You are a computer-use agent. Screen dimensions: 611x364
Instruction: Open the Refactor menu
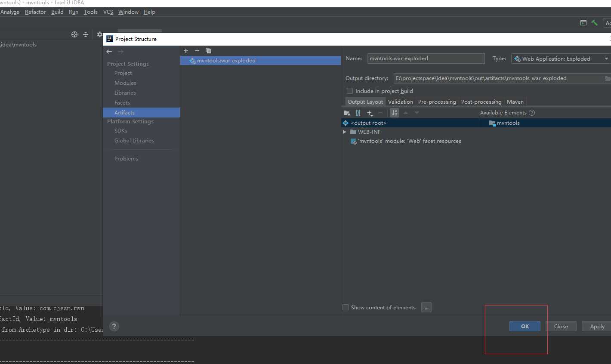(x=35, y=12)
